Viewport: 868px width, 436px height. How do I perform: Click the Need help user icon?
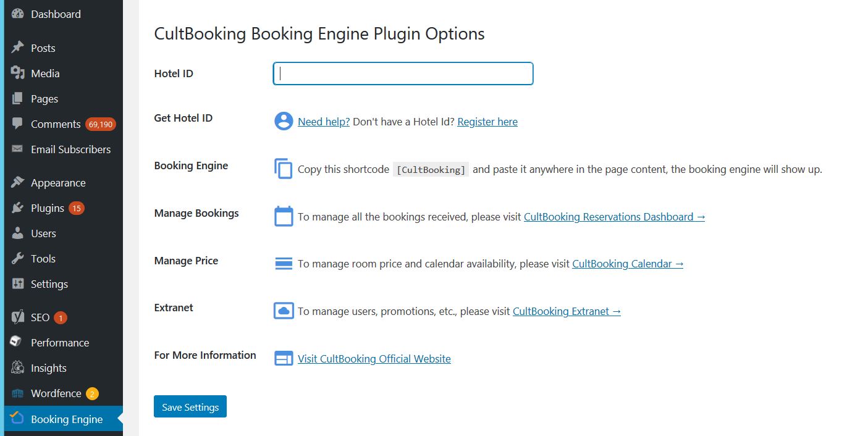point(283,121)
